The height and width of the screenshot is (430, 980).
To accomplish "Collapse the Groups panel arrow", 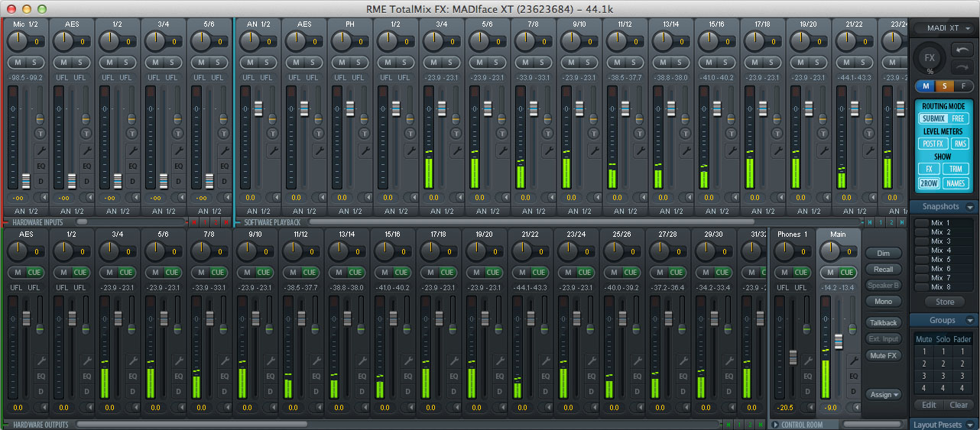I will coord(969,321).
